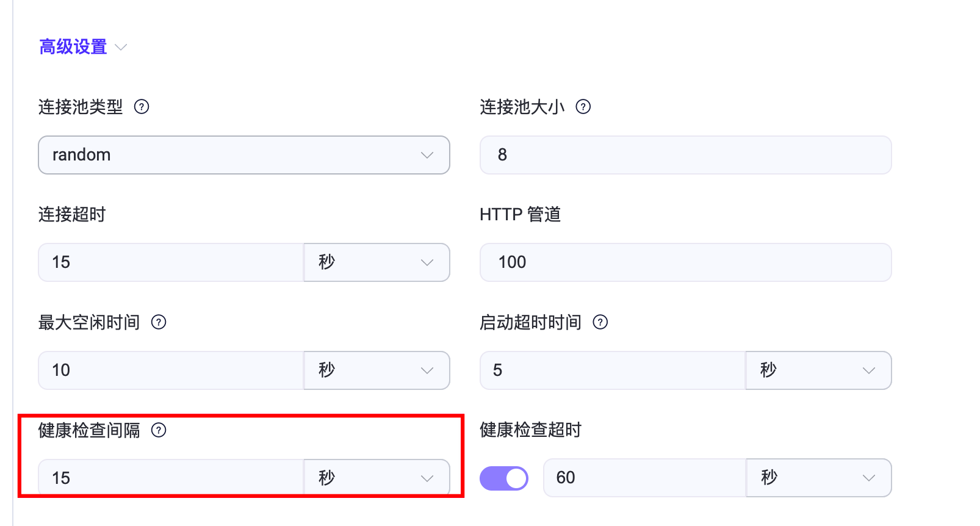Click help icon next to 最大空闲时间
Viewport: 980px width, 526px height.
pyautogui.click(x=159, y=322)
